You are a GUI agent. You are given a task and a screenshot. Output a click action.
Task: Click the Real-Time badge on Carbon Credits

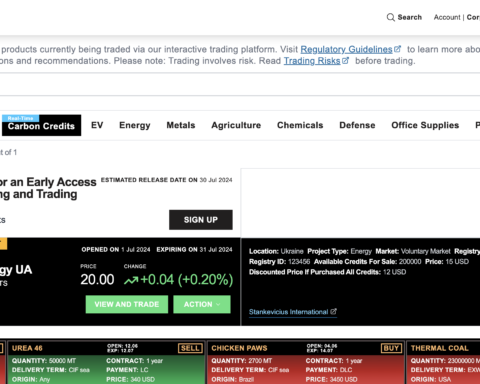click(x=20, y=118)
